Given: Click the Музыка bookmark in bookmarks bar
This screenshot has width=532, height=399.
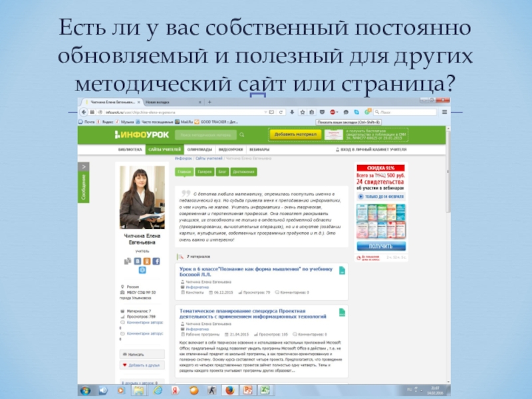Looking at the screenshot, I should pyautogui.click(x=124, y=122).
